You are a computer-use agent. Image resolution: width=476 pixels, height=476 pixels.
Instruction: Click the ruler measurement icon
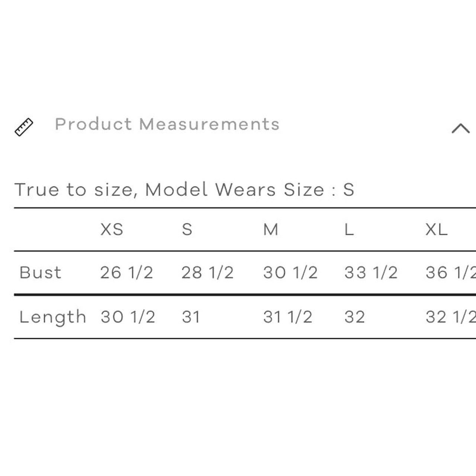[24, 127]
